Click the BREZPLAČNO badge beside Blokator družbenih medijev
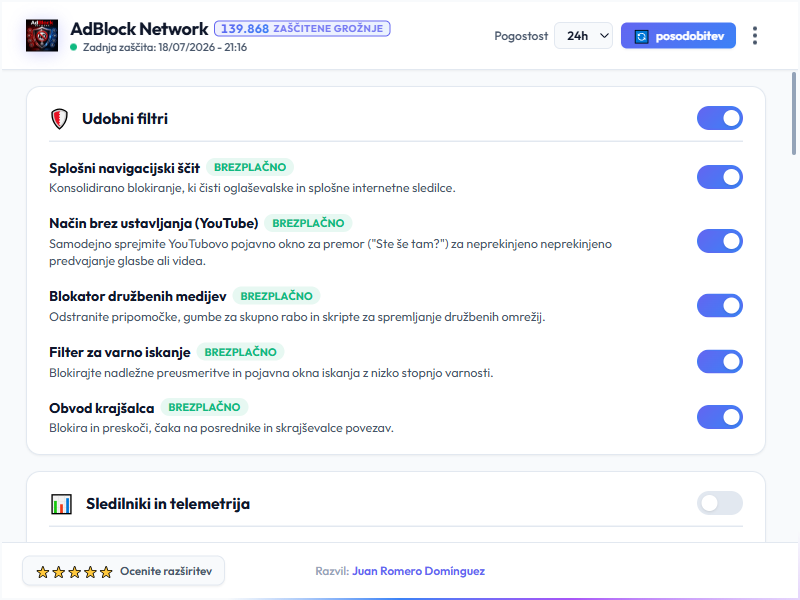 pyautogui.click(x=277, y=296)
